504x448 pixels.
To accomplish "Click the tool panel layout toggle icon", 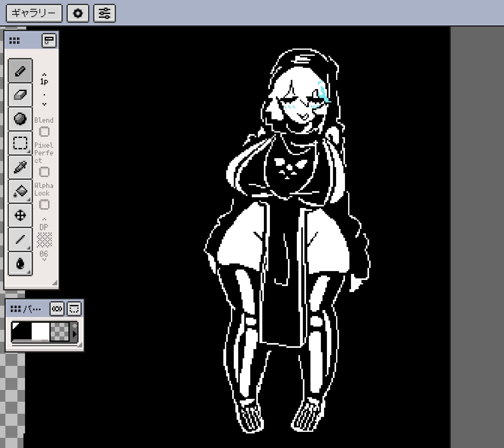I will [49, 41].
